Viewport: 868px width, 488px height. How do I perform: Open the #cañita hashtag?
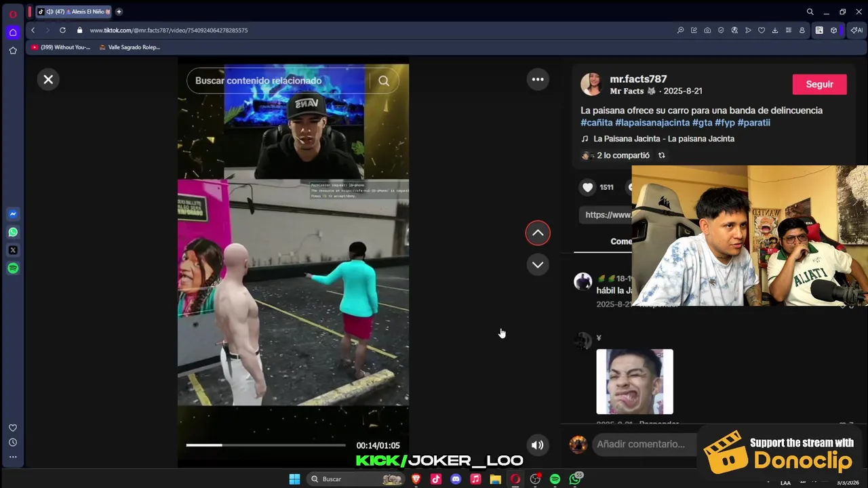pyautogui.click(x=597, y=123)
